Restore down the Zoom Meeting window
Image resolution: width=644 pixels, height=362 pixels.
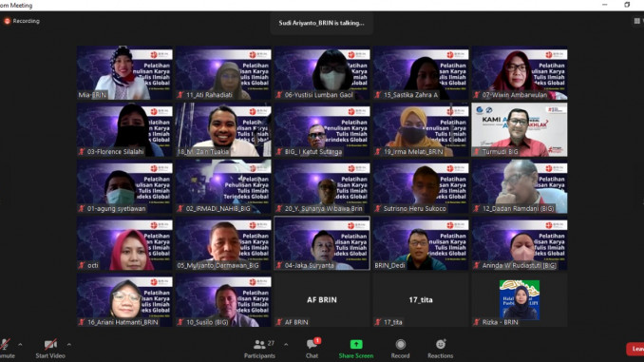click(x=627, y=5)
